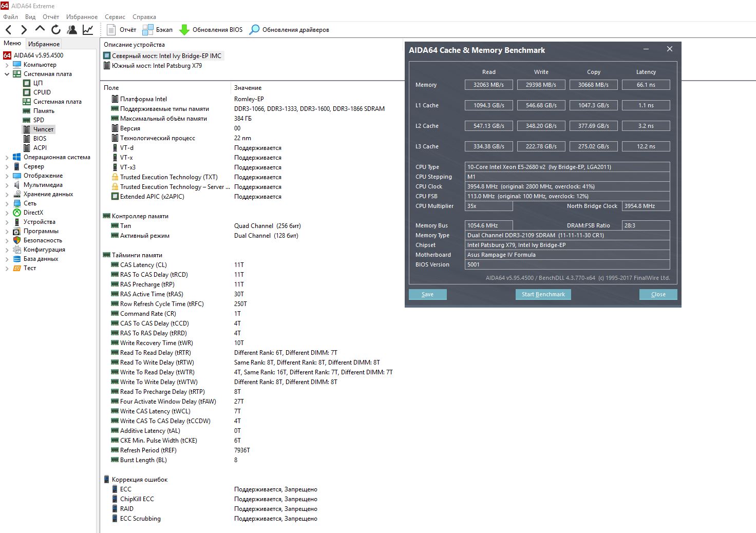Select Северный мост: Intel Ivy Bridge-EP IMC
This screenshot has height=533, width=756.
click(163, 56)
